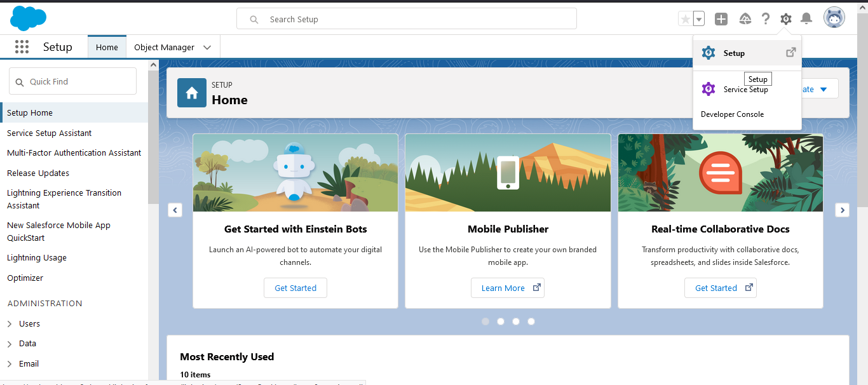Image resolution: width=868 pixels, height=385 pixels.
Task: Select the second carousel indicator dot
Action: click(501, 321)
